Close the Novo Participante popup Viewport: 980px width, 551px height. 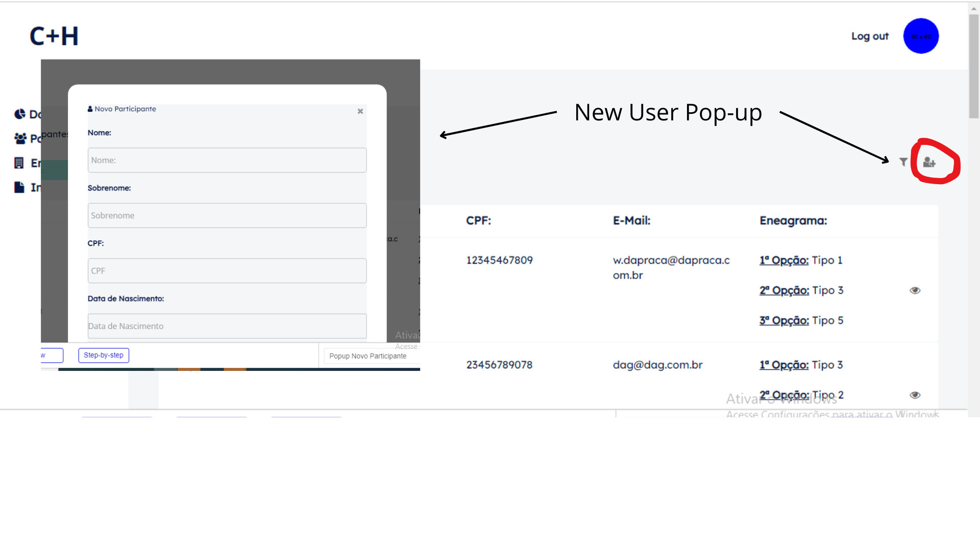[x=360, y=111]
